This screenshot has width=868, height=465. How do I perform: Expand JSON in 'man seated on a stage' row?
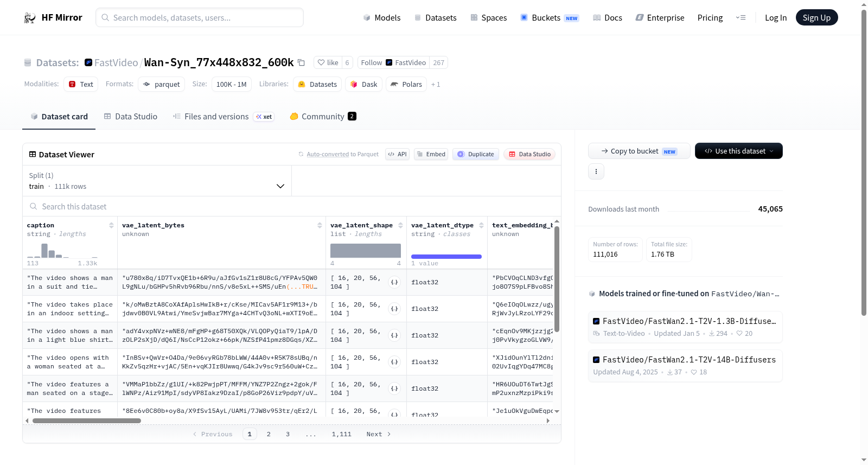tap(394, 388)
